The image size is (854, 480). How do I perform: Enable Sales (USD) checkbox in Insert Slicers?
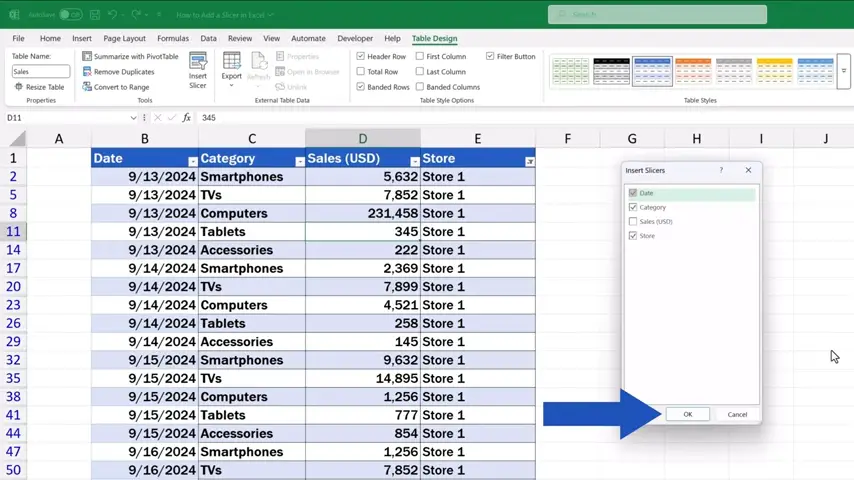[633, 222]
